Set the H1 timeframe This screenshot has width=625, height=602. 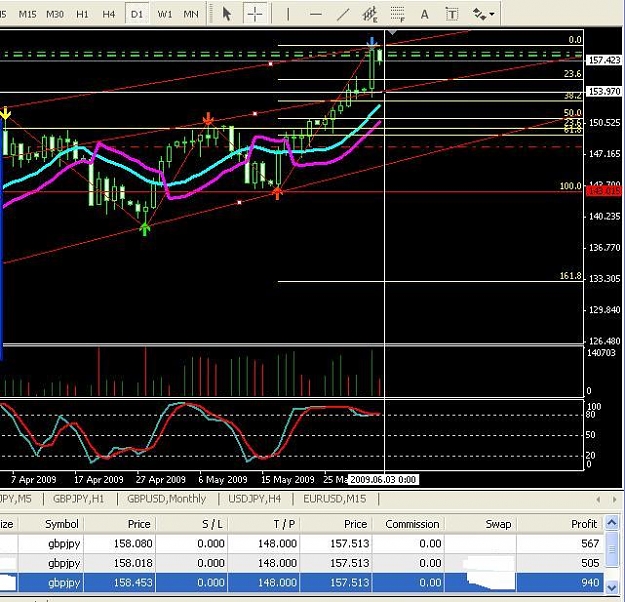[x=82, y=14]
